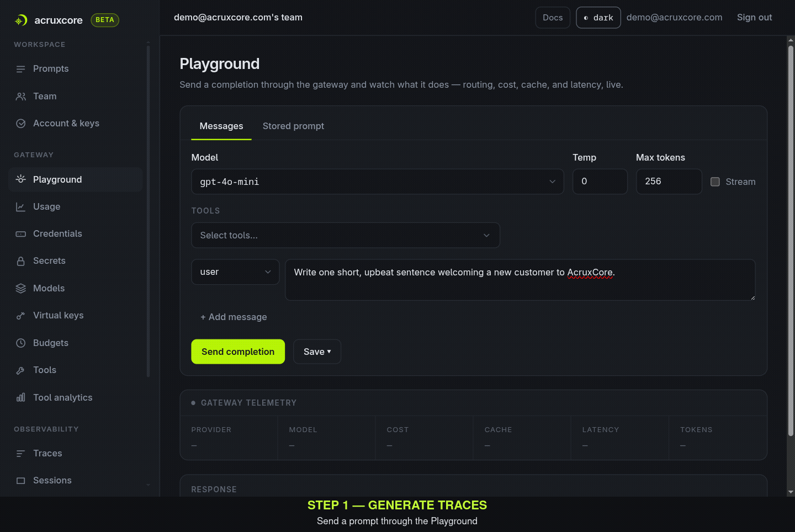Open the Save dropdown menu
Image resolution: width=795 pixels, height=532 pixels.
[317, 352]
